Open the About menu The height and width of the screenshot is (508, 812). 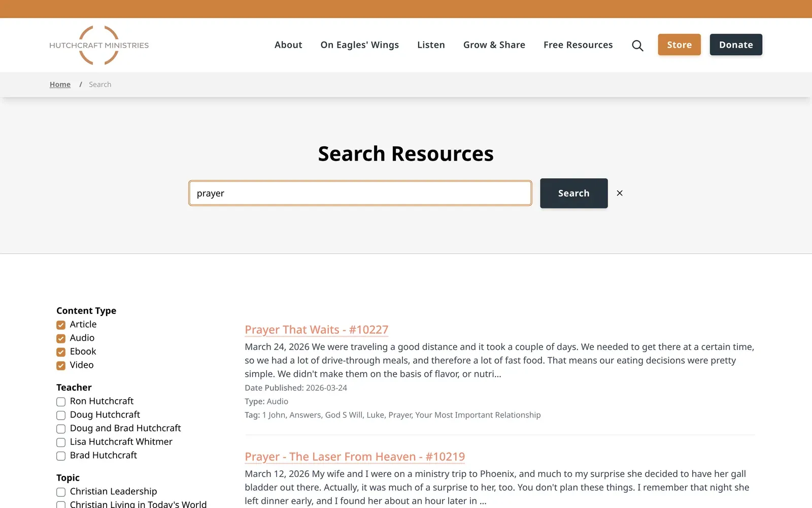[x=288, y=45]
